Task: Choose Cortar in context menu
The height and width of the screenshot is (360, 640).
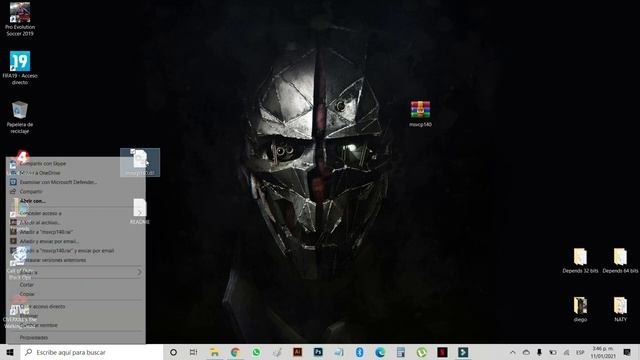Action: 76,284
